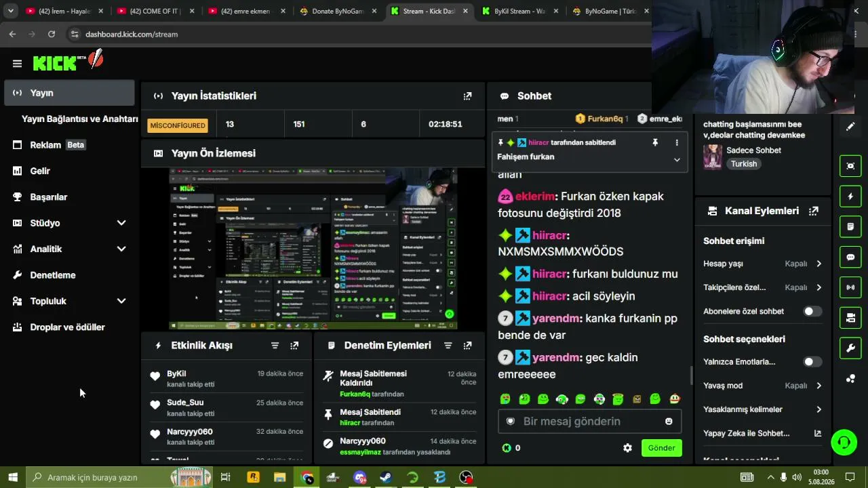Toggle Abonelere özel sohbet switch

coord(812,311)
